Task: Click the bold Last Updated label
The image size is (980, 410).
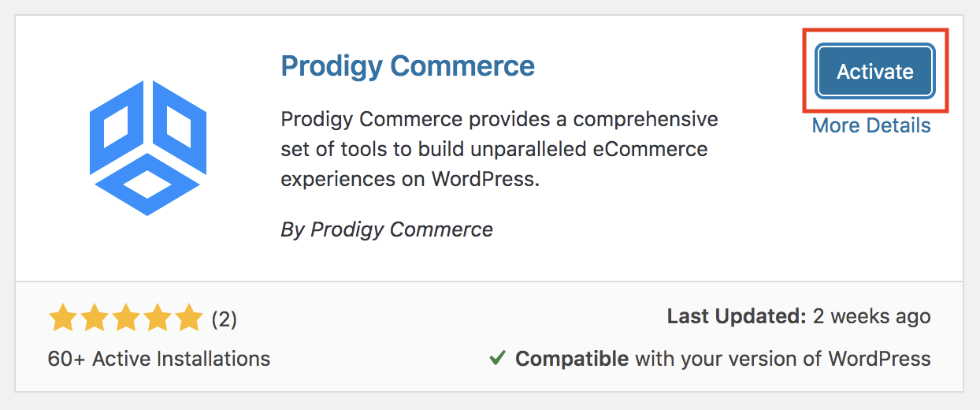Action: click(737, 317)
